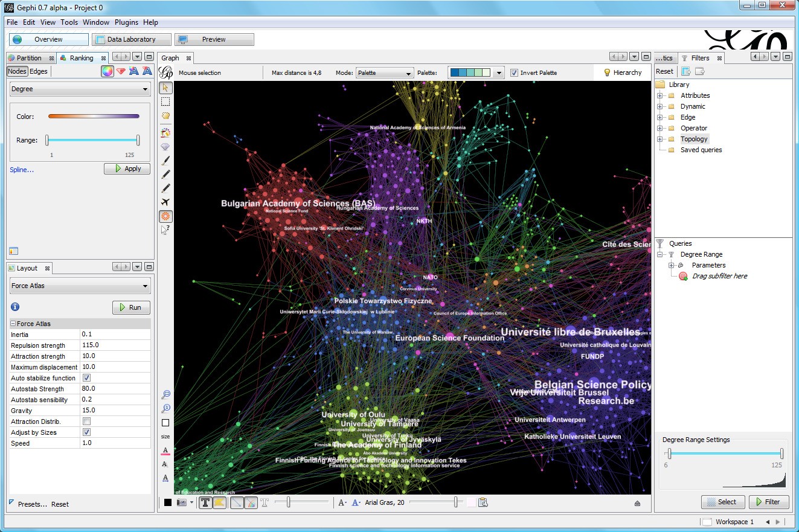
Task: Toggle edge labels with outlined T
Action: click(x=265, y=502)
